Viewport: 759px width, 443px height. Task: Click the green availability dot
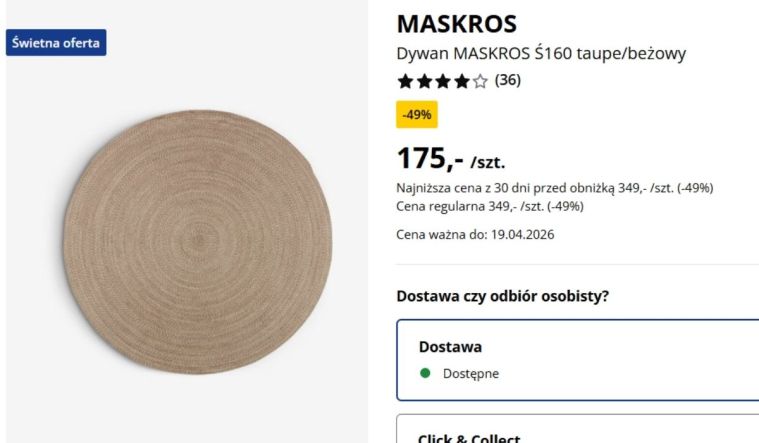pyautogui.click(x=425, y=373)
